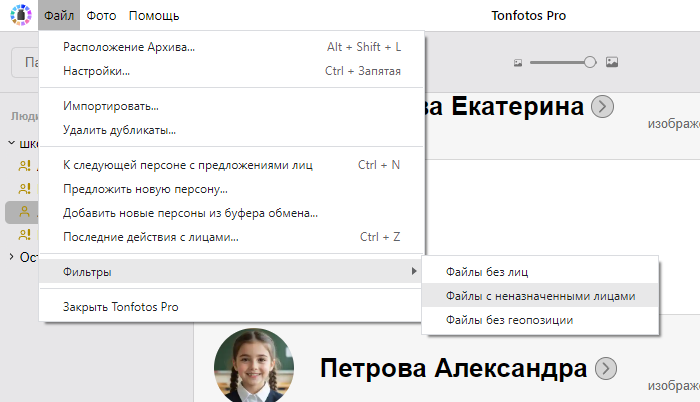Select the highlighted person icon in sidebar
700x402 pixels.
coord(25,212)
